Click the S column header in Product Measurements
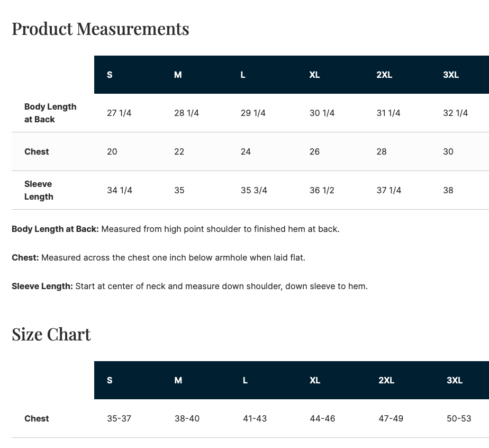The width and height of the screenshot is (489, 448). click(x=110, y=75)
